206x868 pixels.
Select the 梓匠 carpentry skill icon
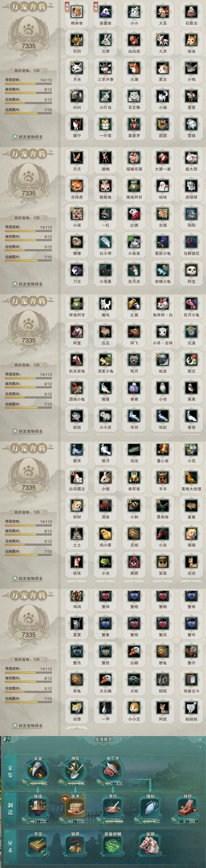click(x=188, y=809)
